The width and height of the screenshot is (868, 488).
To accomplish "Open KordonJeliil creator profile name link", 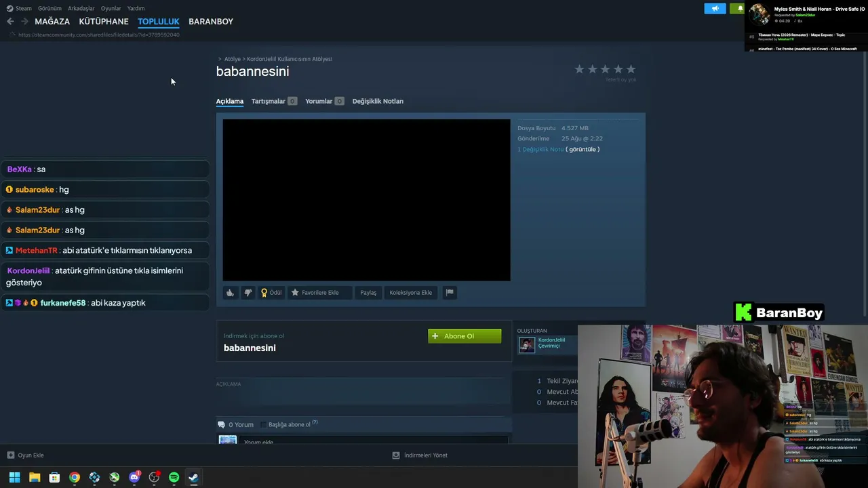I will pyautogui.click(x=551, y=340).
